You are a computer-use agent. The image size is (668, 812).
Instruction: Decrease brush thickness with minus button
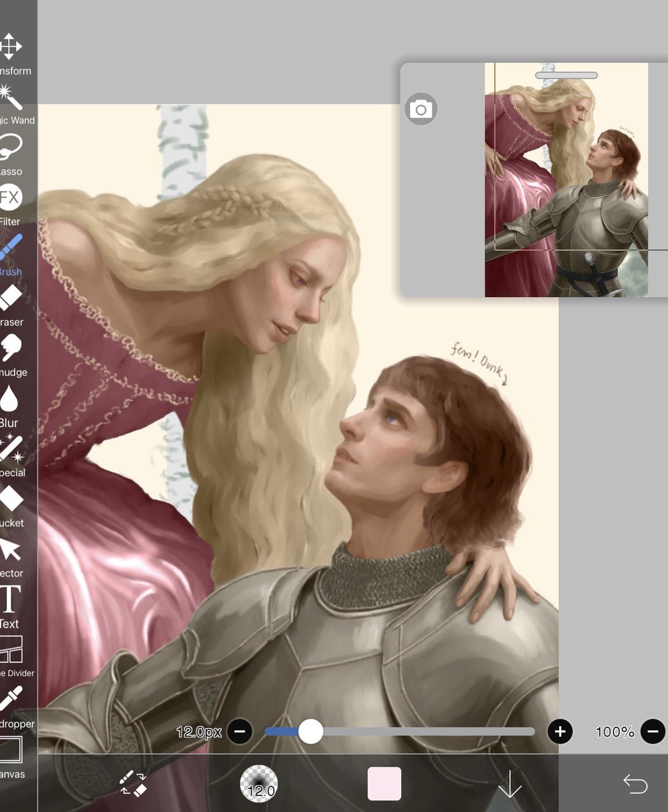pos(240,731)
